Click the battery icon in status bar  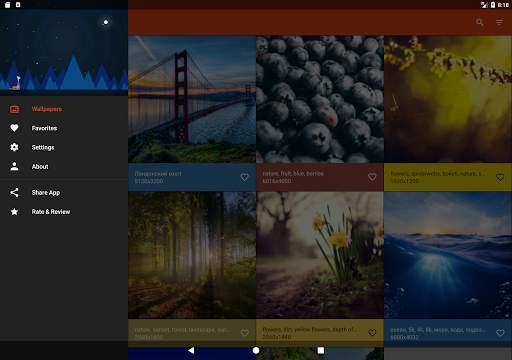[493, 5]
